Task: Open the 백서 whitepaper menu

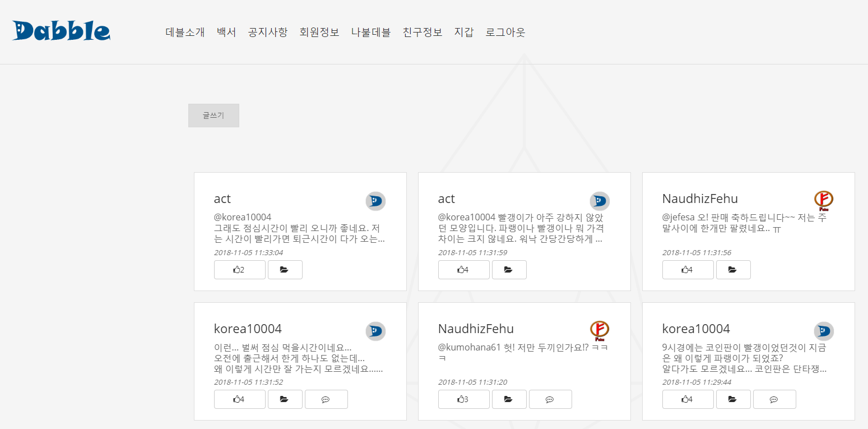Action: tap(226, 32)
